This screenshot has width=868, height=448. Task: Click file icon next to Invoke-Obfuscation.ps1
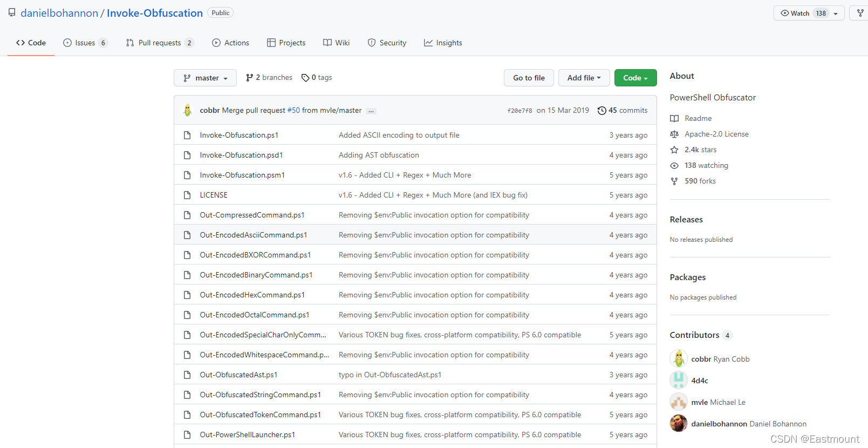point(187,135)
